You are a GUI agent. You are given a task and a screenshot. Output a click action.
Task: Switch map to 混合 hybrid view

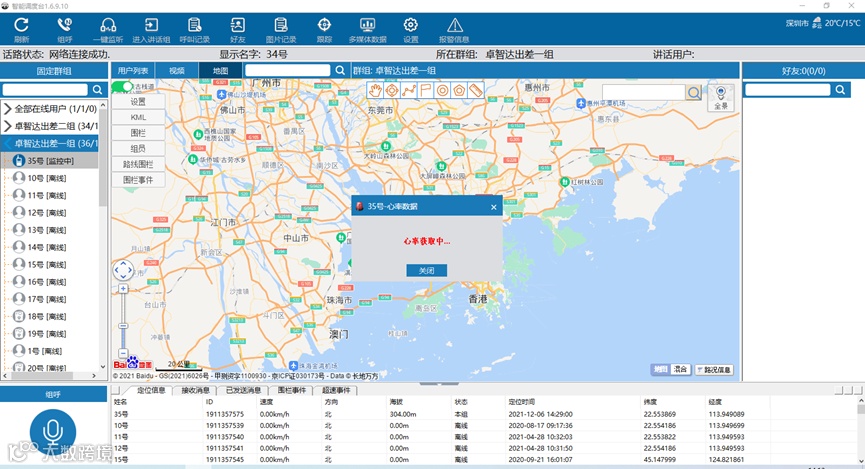pos(680,370)
